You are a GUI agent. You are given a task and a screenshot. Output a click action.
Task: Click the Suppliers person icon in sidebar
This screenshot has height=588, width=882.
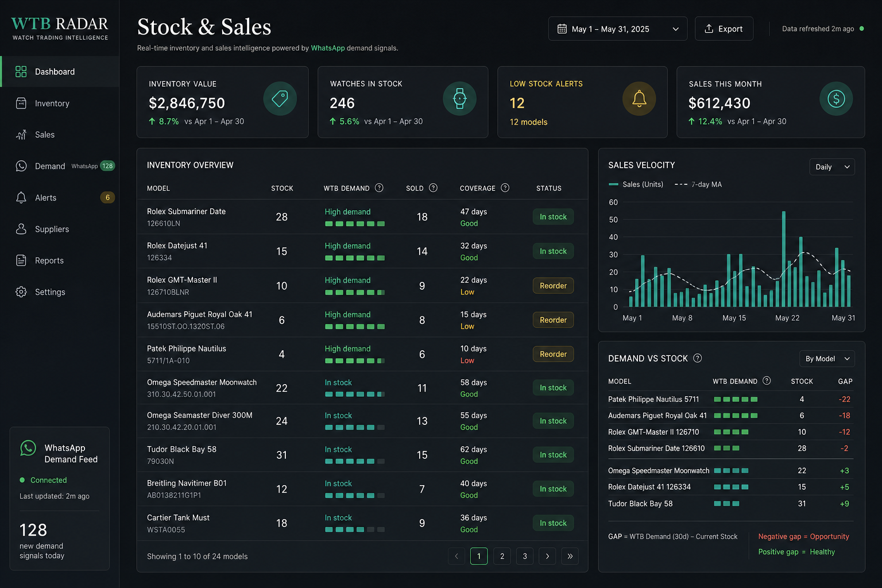pyautogui.click(x=21, y=229)
